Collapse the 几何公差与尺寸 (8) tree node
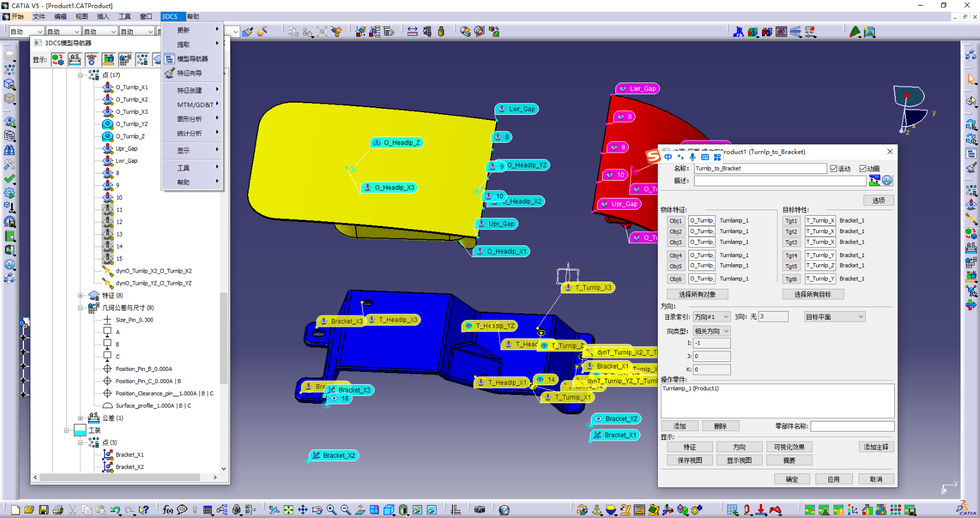 tap(80, 308)
